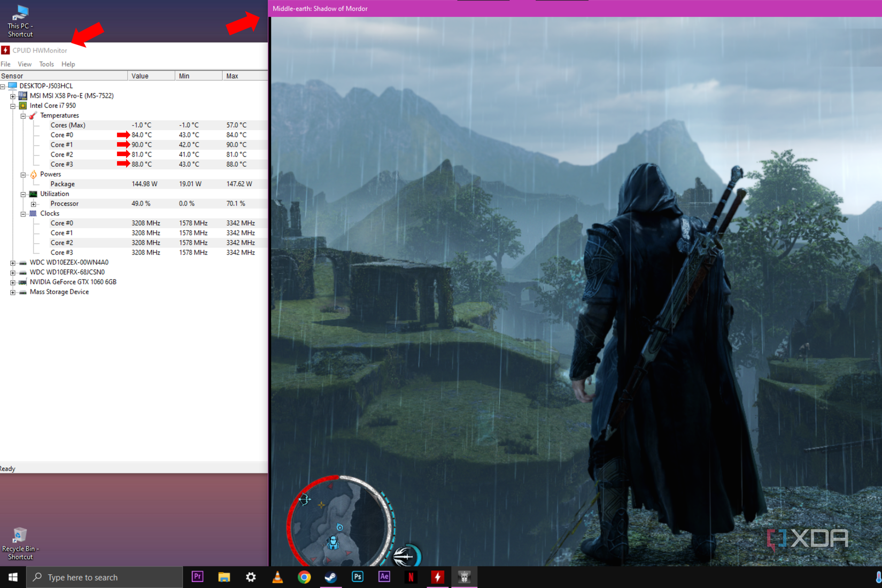Screen dimensions: 882x588
Task: Open File Explorer from the taskbar
Action: [x=224, y=577]
